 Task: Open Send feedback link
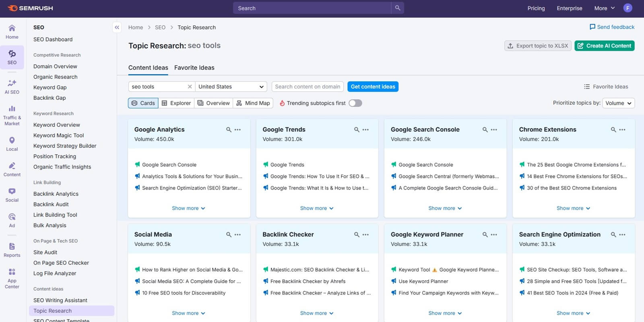[x=612, y=27]
